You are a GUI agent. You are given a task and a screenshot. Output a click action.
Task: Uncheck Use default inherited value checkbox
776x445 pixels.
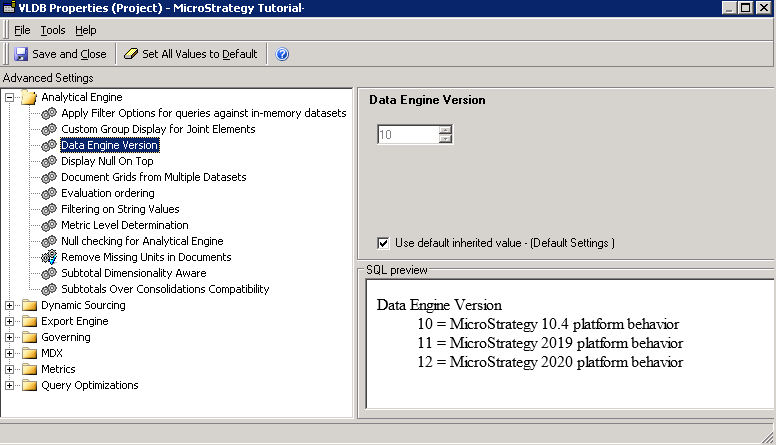coord(383,243)
